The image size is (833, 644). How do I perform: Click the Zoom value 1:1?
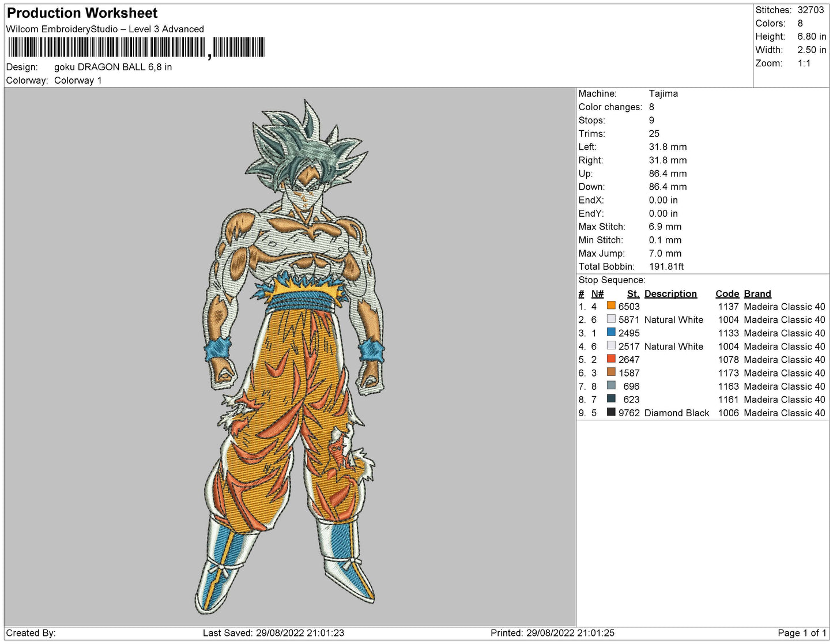tap(804, 63)
